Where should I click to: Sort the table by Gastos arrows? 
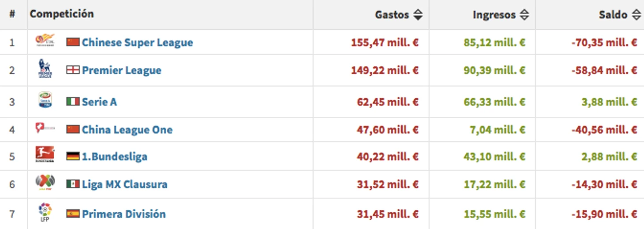tap(418, 15)
